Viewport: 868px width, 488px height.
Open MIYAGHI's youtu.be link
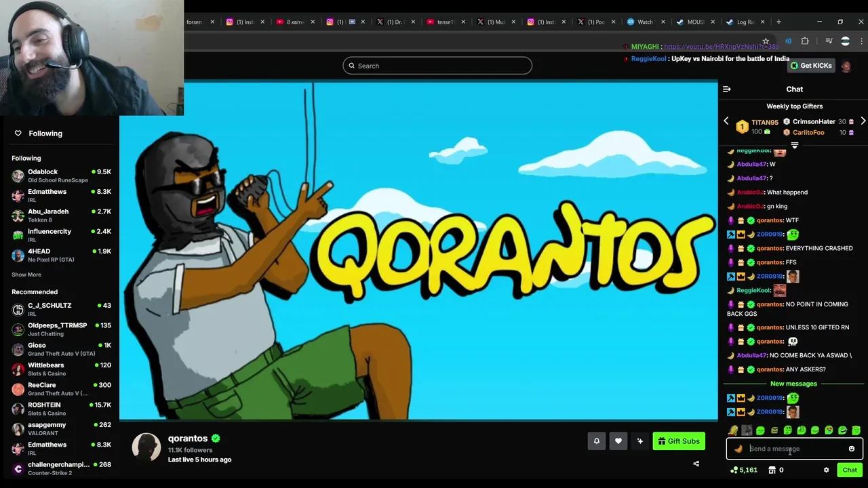722,47
